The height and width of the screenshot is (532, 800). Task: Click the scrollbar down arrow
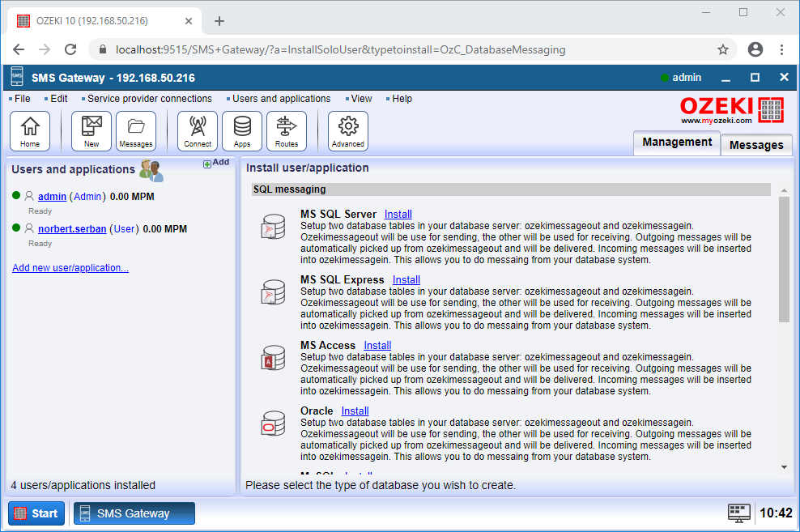[784, 467]
